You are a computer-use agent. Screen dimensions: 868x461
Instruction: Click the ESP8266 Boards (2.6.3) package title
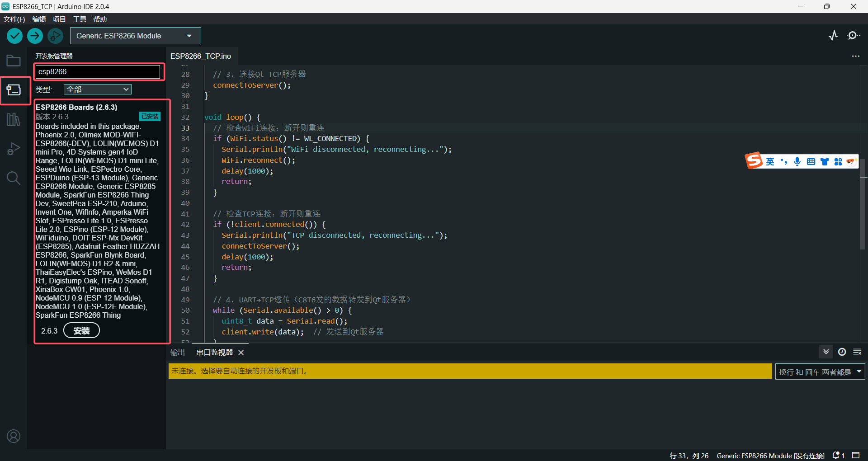tap(76, 107)
